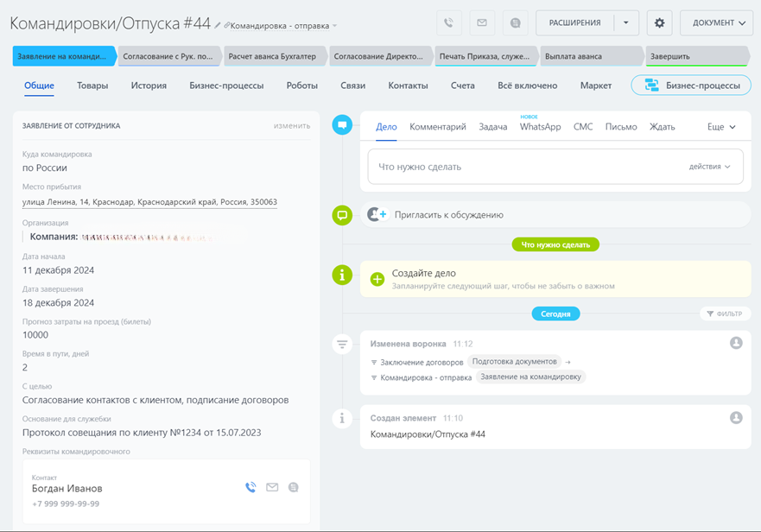Viewport: 761px width, 532px height.
Task: Select the WhatsApp tab in the timeline
Action: [540, 127]
